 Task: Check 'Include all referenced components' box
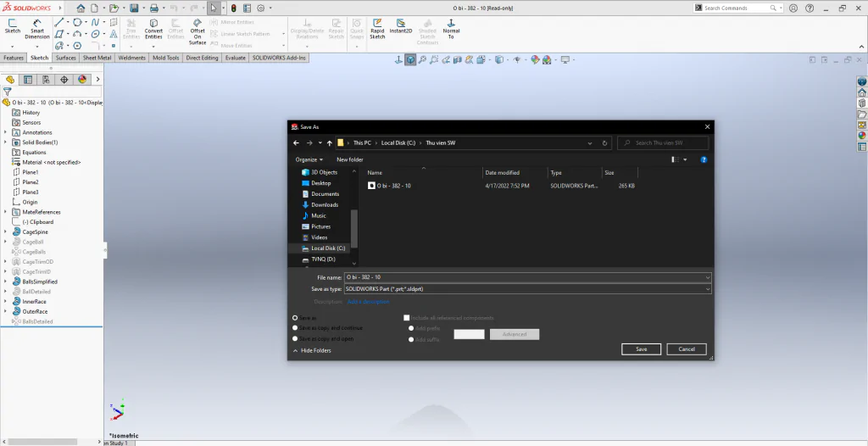point(407,318)
